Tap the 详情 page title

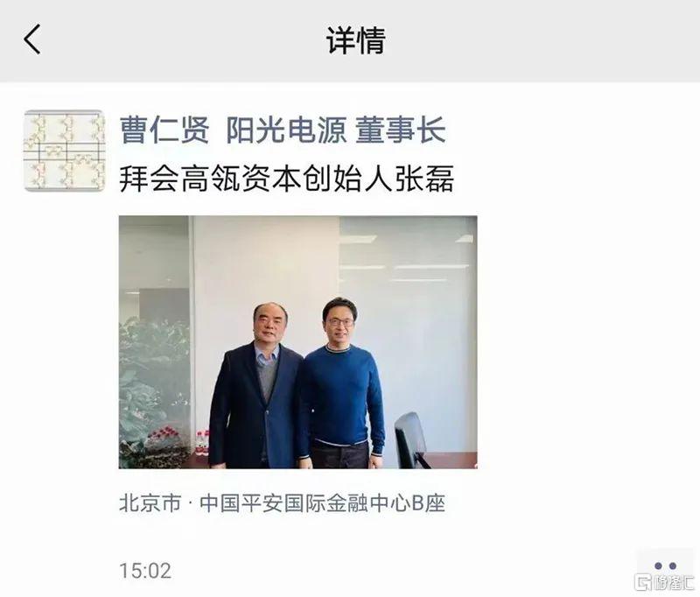[356, 40]
